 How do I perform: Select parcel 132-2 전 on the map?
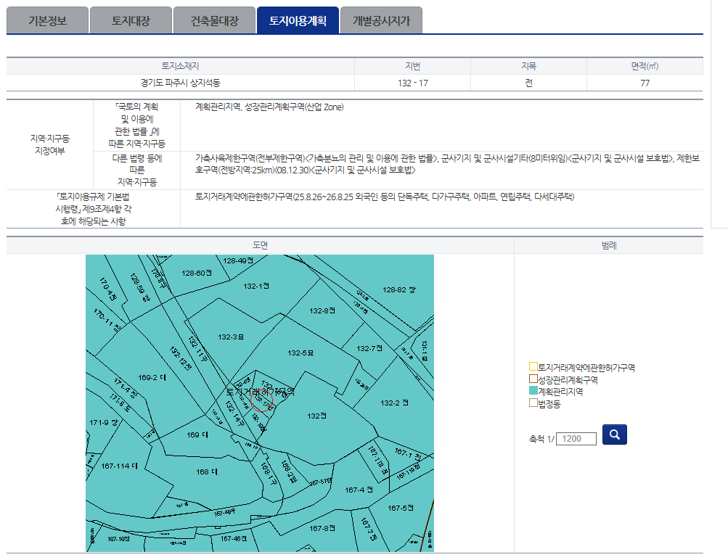[x=395, y=403]
